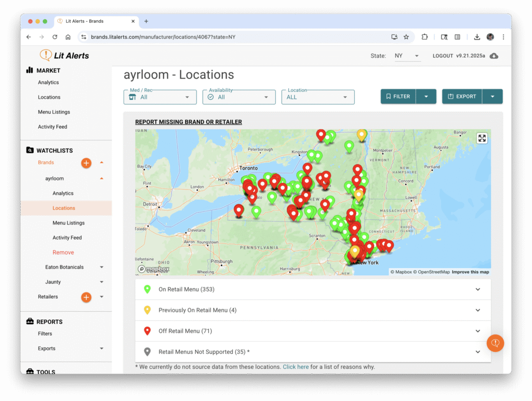Click the Report Missing Brand or Retailer link
532x401 pixels.
tap(189, 122)
